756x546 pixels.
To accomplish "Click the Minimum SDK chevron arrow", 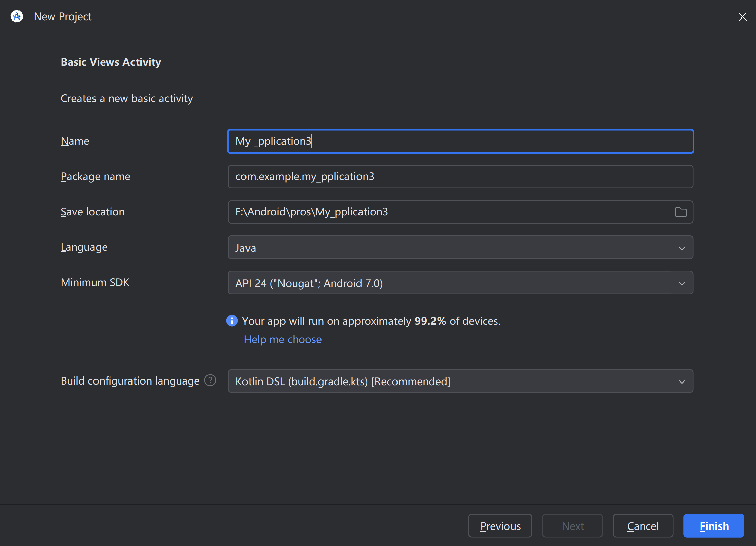I will (x=682, y=284).
